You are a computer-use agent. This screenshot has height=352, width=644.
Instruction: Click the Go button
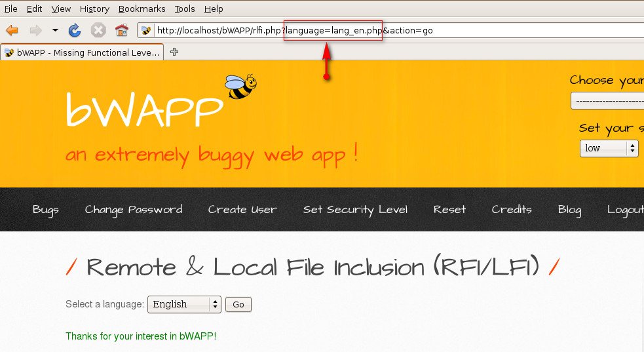(x=238, y=304)
